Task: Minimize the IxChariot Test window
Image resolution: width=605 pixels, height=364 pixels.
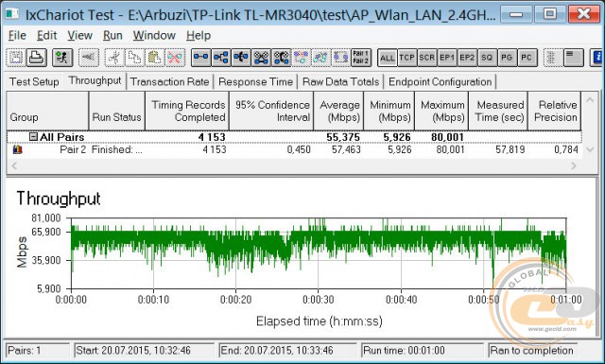Action: tap(516, 14)
